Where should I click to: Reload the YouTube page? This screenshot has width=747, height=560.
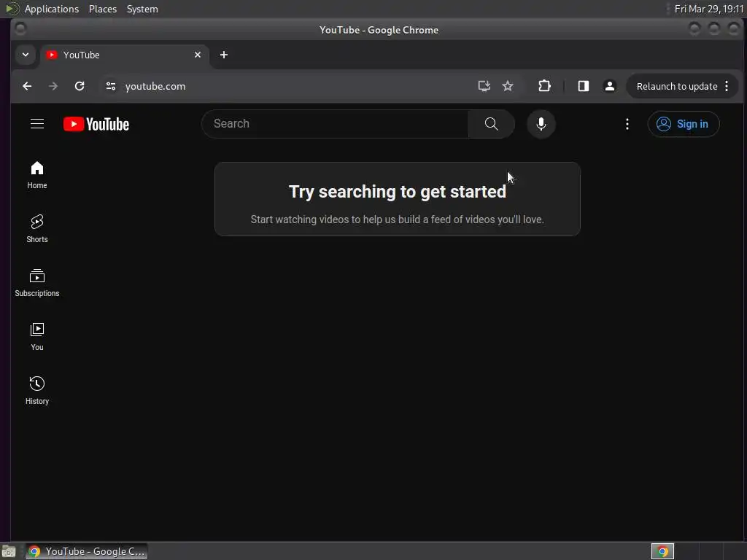(79, 86)
